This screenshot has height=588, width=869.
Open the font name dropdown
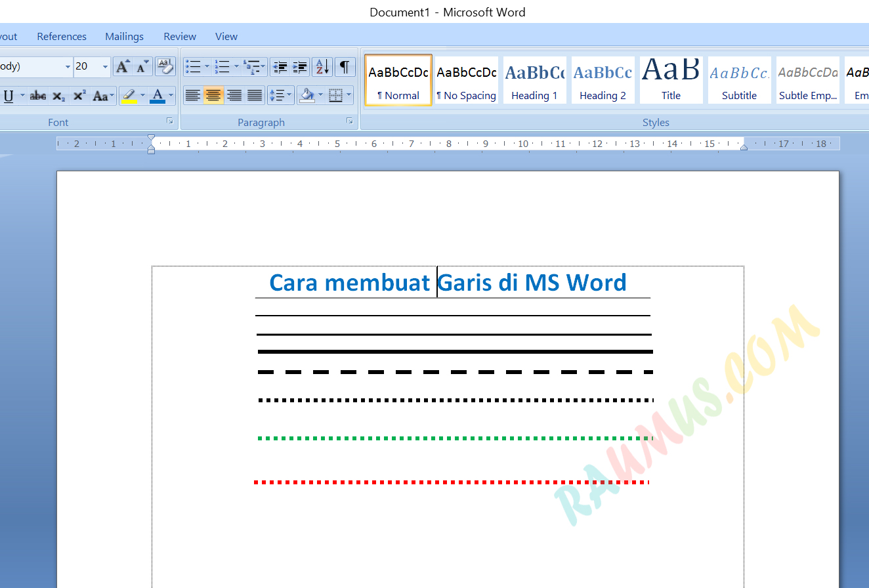point(68,66)
